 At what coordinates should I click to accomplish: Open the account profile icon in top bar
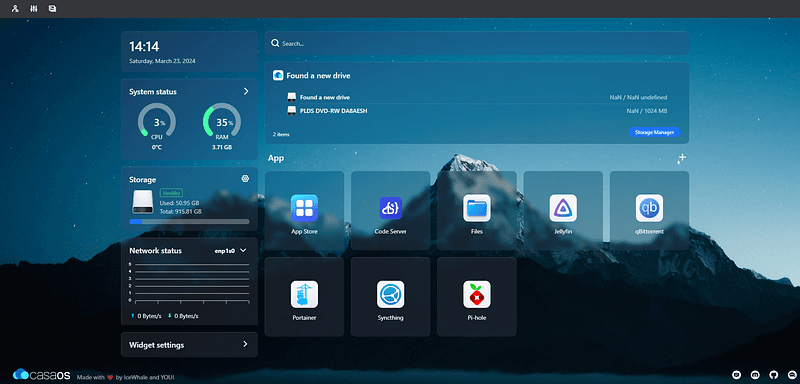pos(15,9)
